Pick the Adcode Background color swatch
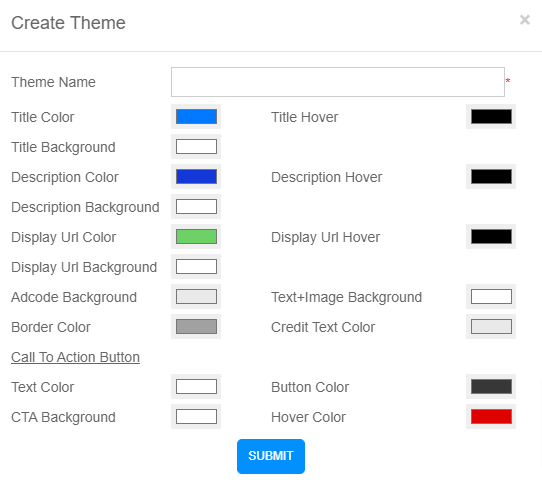This screenshot has width=542, height=485. [x=196, y=297]
